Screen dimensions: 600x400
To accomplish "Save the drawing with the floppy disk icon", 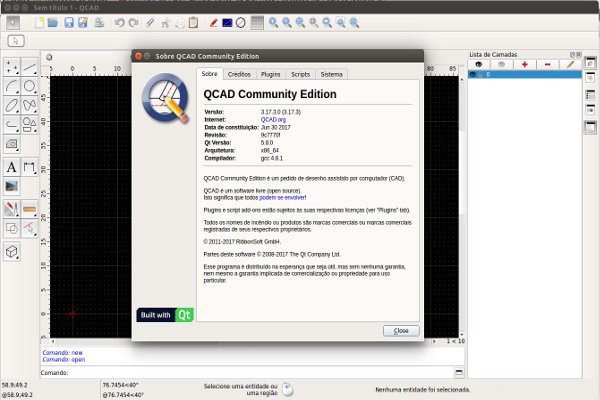I will (x=69, y=23).
